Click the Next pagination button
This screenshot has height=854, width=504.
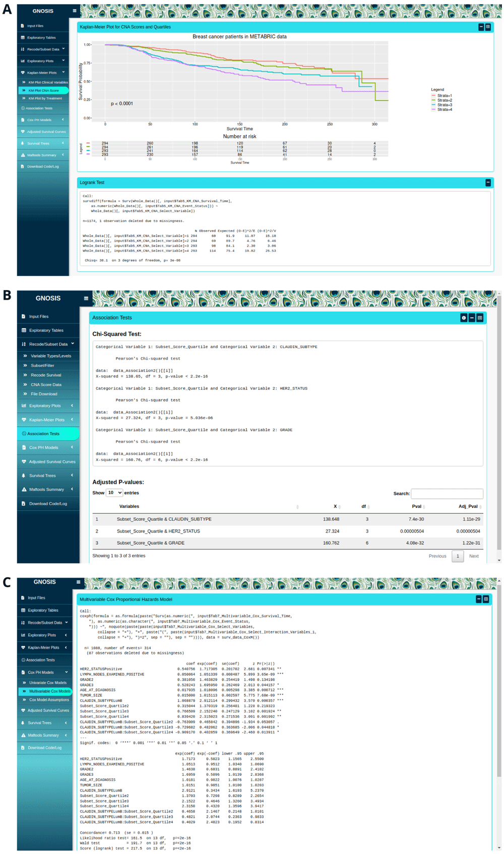[474, 556]
